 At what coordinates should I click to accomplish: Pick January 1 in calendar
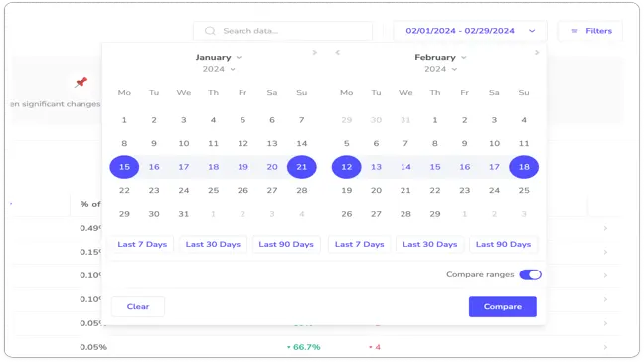(124, 120)
